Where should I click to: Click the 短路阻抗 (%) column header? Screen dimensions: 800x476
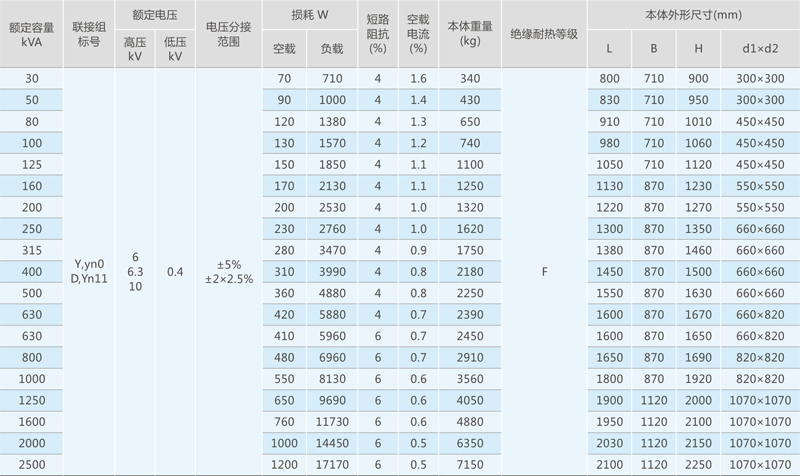(378, 34)
